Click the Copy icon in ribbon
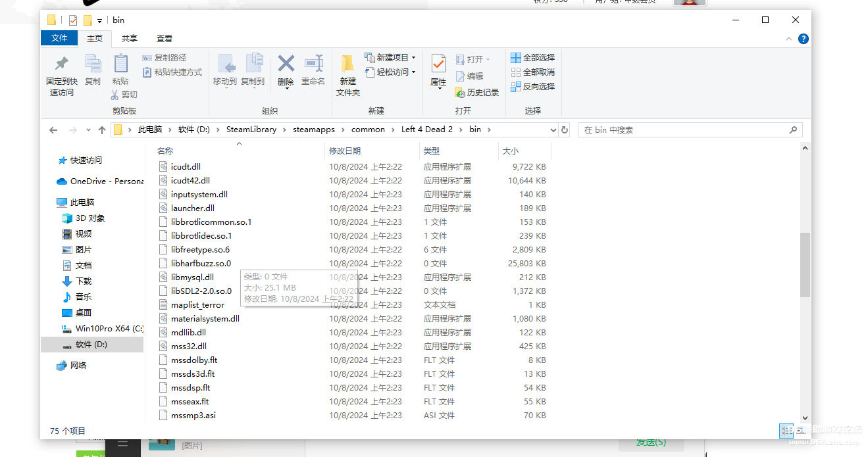Image resolution: width=868 pixels, height=457 pixels. (x=93, y=64)
